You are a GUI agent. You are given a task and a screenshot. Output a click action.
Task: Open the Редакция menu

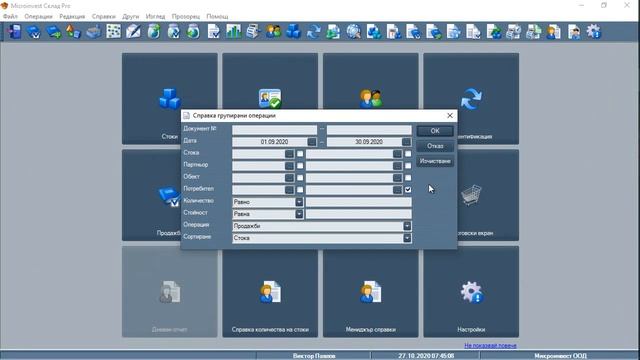[x=72, y=16]
